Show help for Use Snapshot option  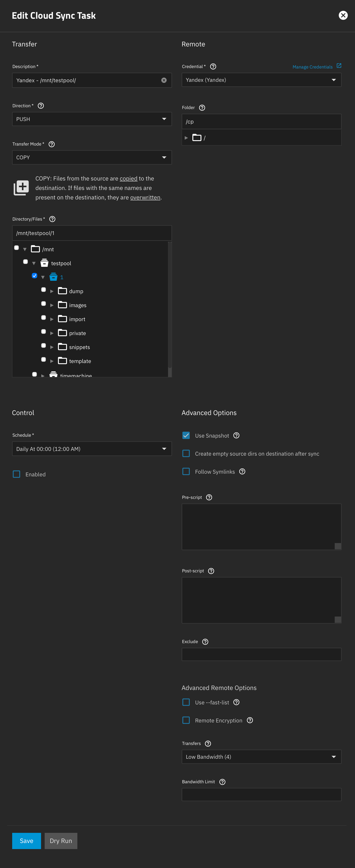point(236,435)
